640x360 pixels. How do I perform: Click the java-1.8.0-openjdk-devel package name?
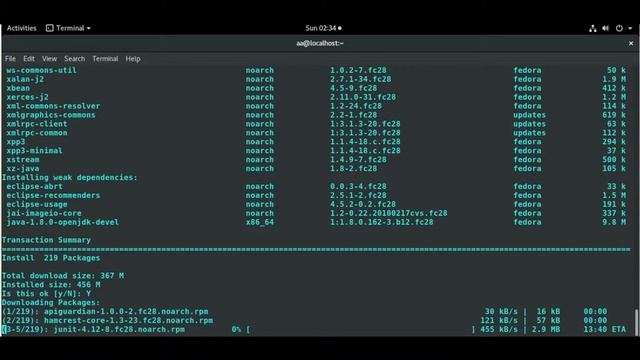coord(62,222)
